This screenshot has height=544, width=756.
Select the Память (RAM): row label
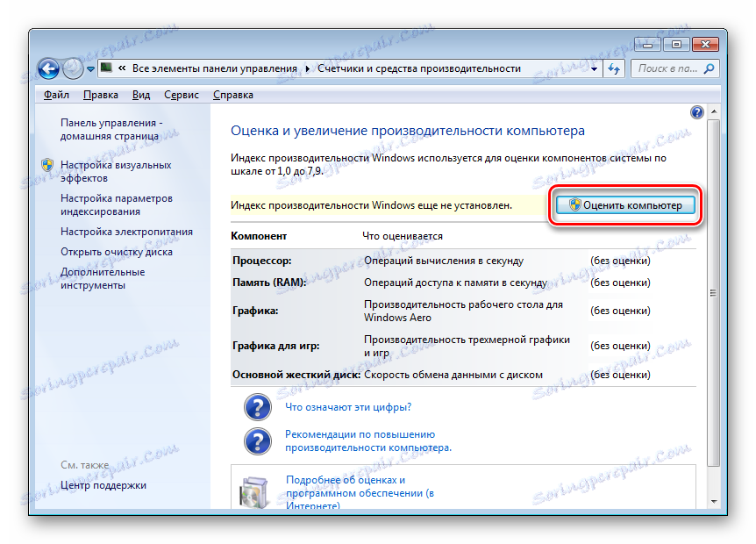(x=269, y=283)
